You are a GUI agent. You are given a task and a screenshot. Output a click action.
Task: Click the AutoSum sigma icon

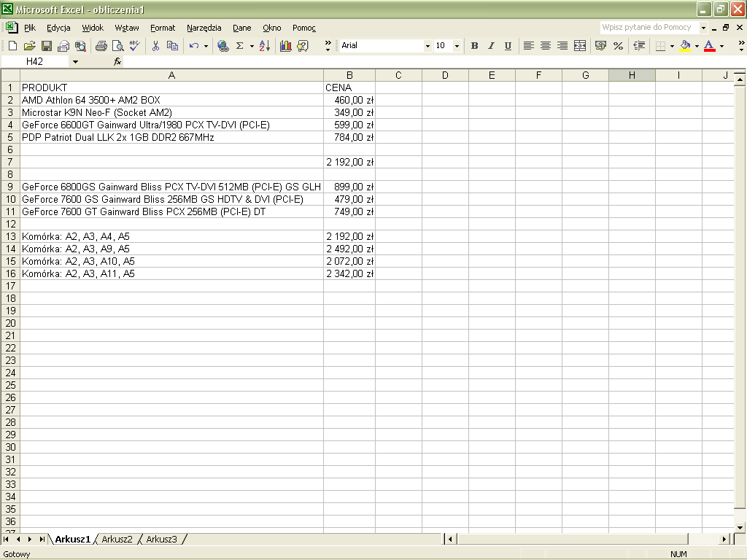pos(239,46)
